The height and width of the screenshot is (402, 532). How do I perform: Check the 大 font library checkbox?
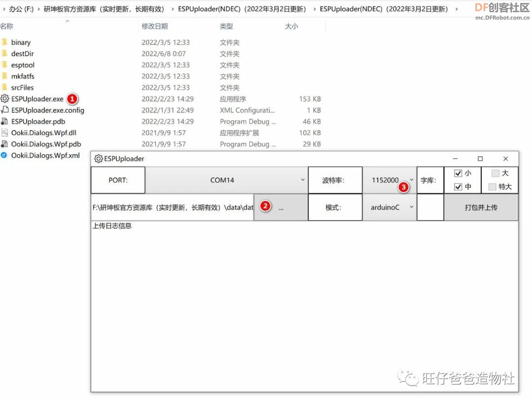click(x=496, y=173)
